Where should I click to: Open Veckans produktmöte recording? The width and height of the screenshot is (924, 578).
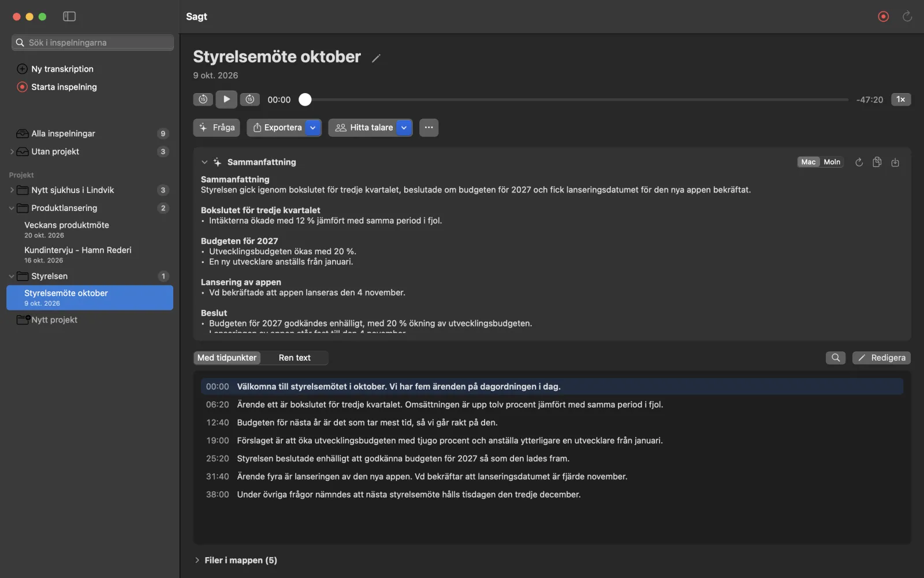tap(90, 229)
